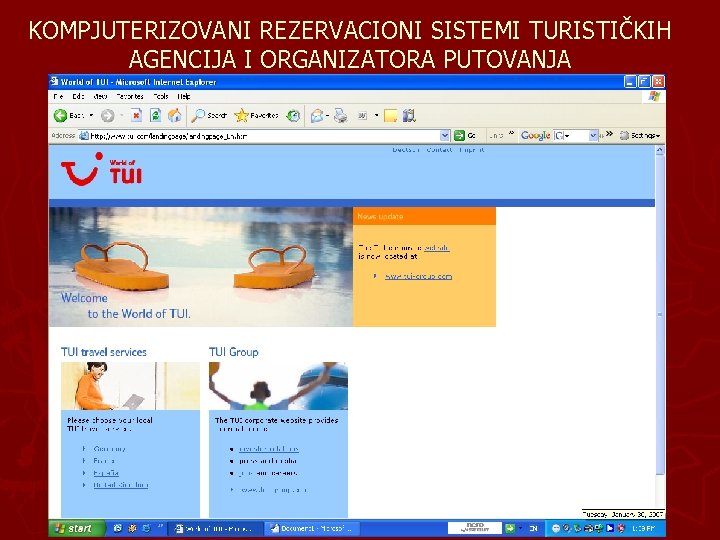Click the taskbar clock
720x540 pixels.
coord(642,529)
